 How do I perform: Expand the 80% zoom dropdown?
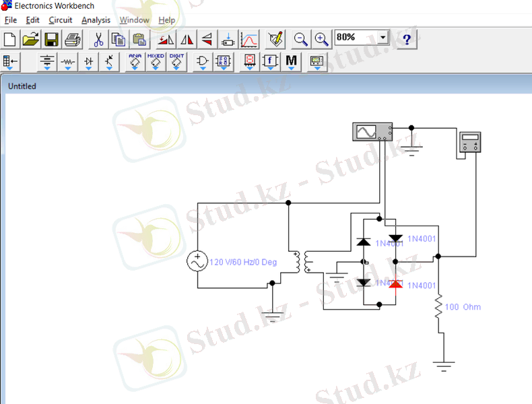pyautogui.click(x=383, y=38)
